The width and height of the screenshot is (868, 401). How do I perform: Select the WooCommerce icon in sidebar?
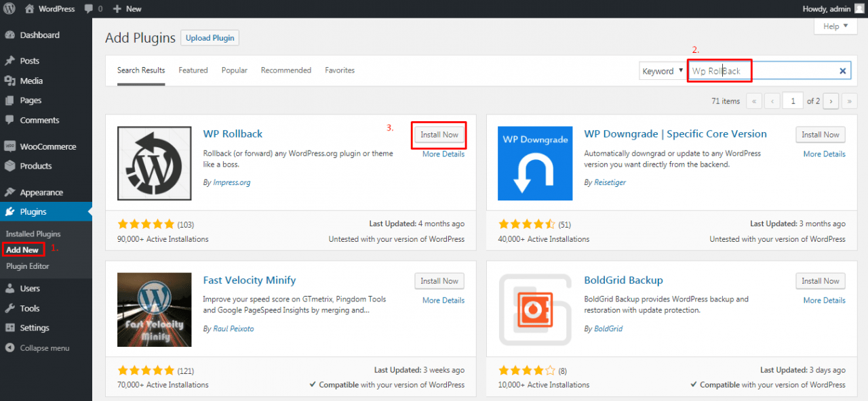10,146
